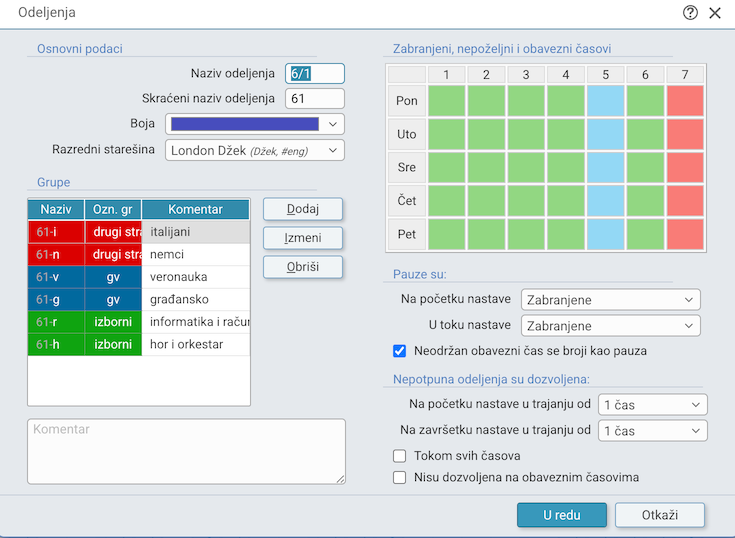Click the veronauka comment cell
Screen dimensions: 735x538
(x=195, y=277)
